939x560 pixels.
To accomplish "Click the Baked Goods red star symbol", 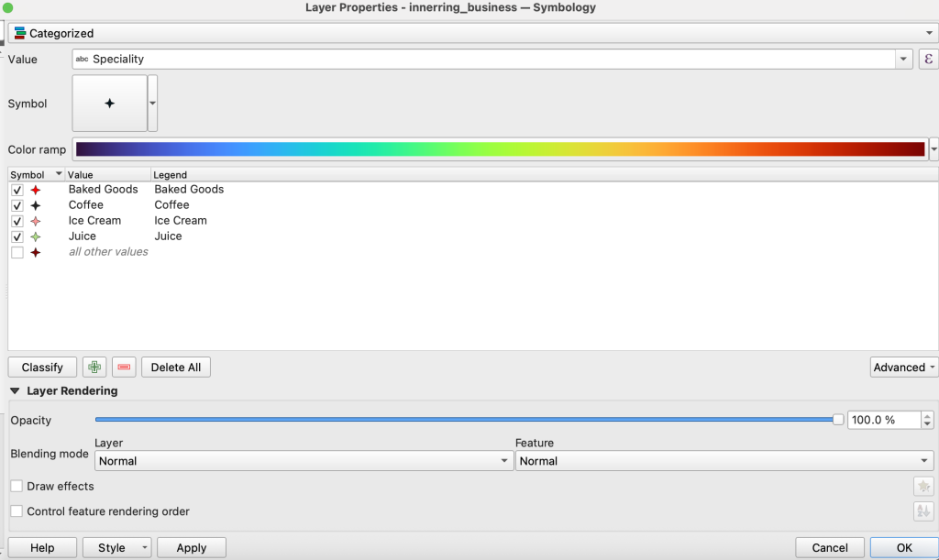I will point(36,190).
